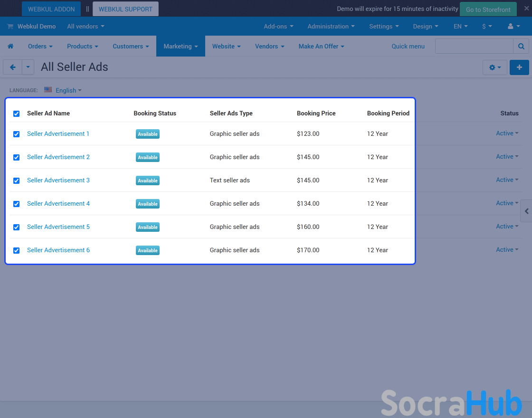
Task: Click the back arrow button
Action: pyautogui.click(x=13, y=67)
